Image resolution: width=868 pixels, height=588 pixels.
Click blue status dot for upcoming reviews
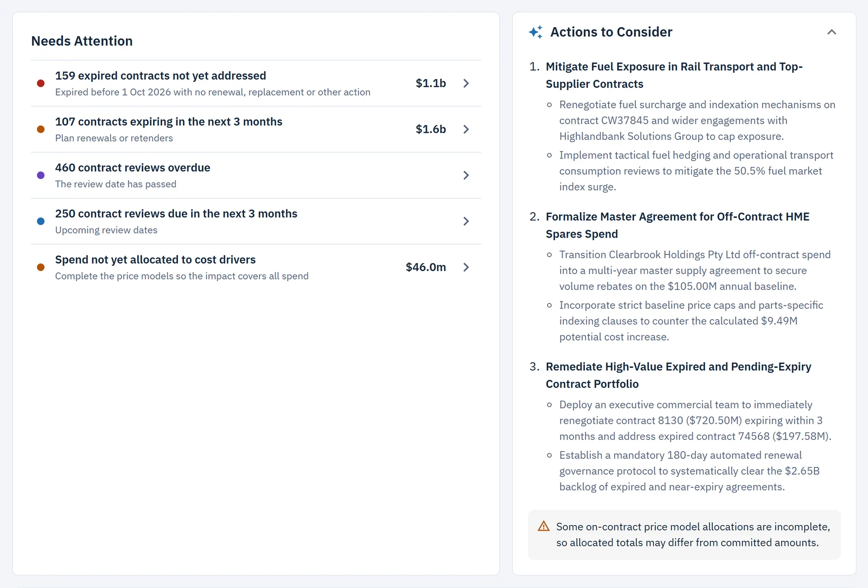pos(41,221)
